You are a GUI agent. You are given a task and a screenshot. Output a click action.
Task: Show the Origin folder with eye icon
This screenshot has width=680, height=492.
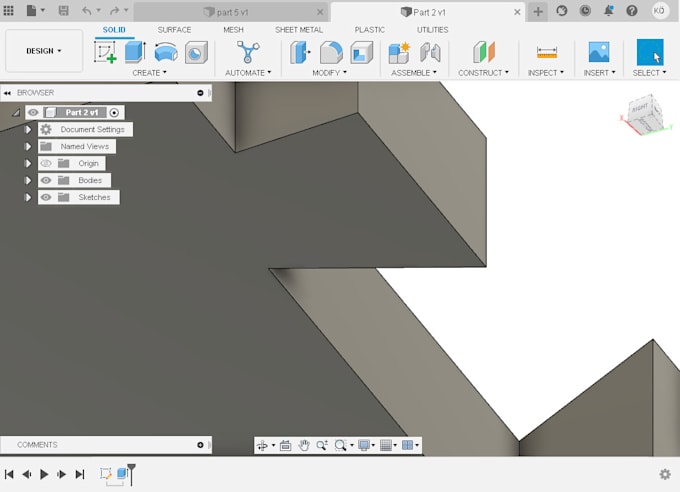[46, 163]
